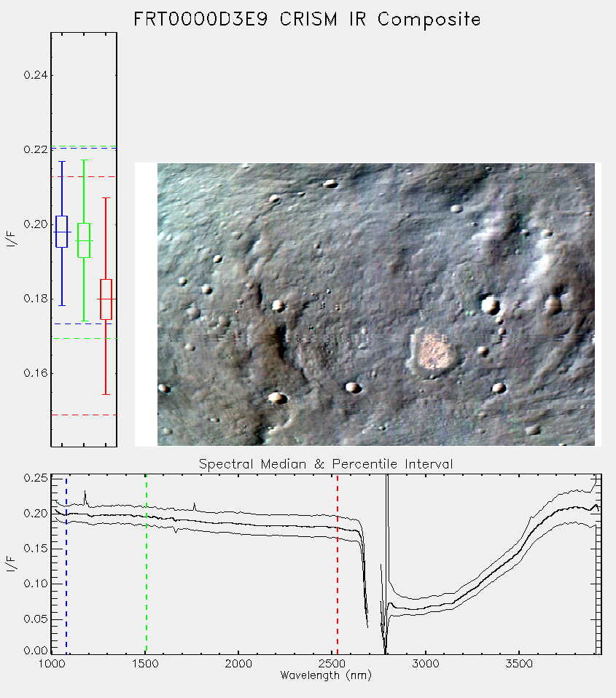Click the green box in the boxplot
Screen dimensions: 616x698
84,240
